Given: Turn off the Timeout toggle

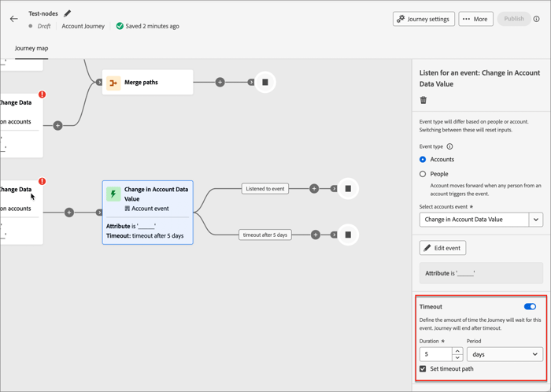Looking at the screenshot, I should click(530, 306).
